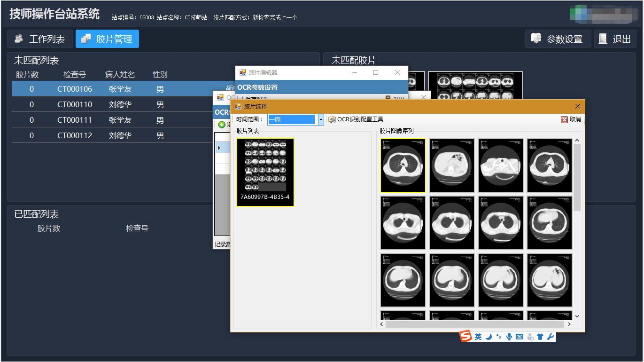Click the film stack icon on 胶片管理
Viewport: 644px width, 362px height.
(86, 39)
